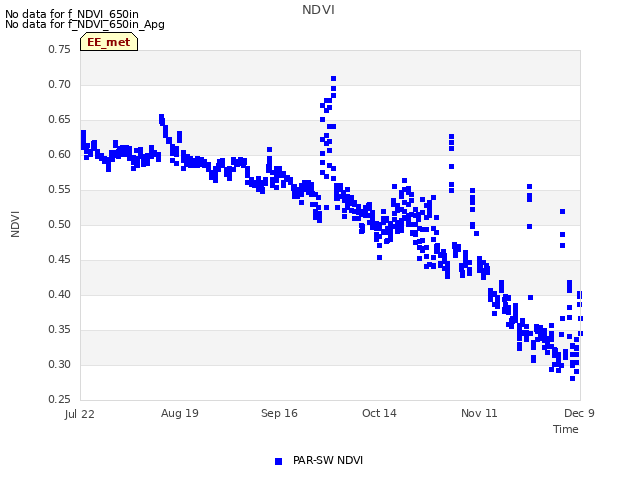
Task: Click the Jul 22 x-axis tick label
Action: [80, 414]
